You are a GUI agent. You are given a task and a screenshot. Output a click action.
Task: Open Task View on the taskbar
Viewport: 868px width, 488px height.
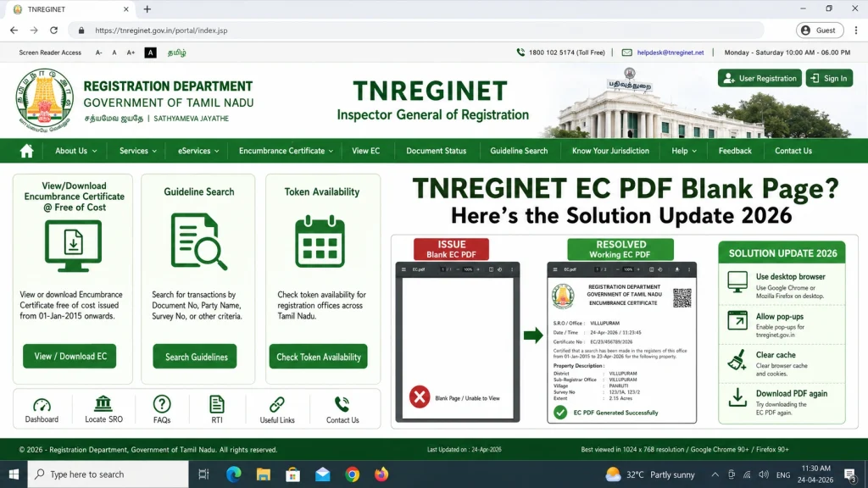(203, 474)
